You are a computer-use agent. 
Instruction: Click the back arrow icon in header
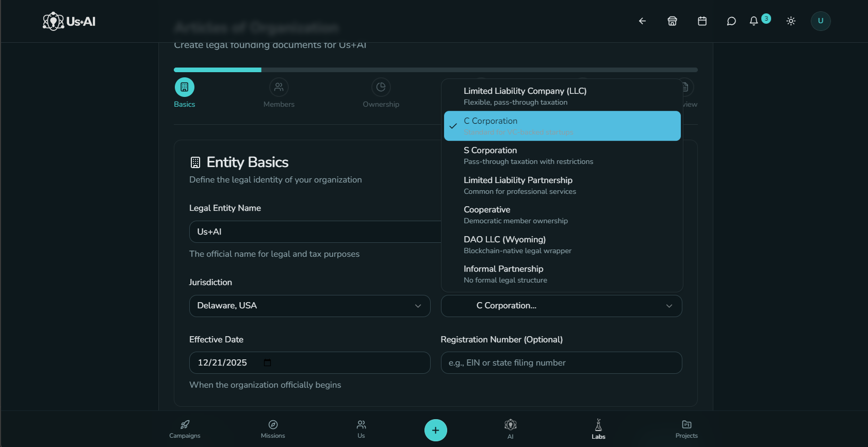click(x=642, y=21)
